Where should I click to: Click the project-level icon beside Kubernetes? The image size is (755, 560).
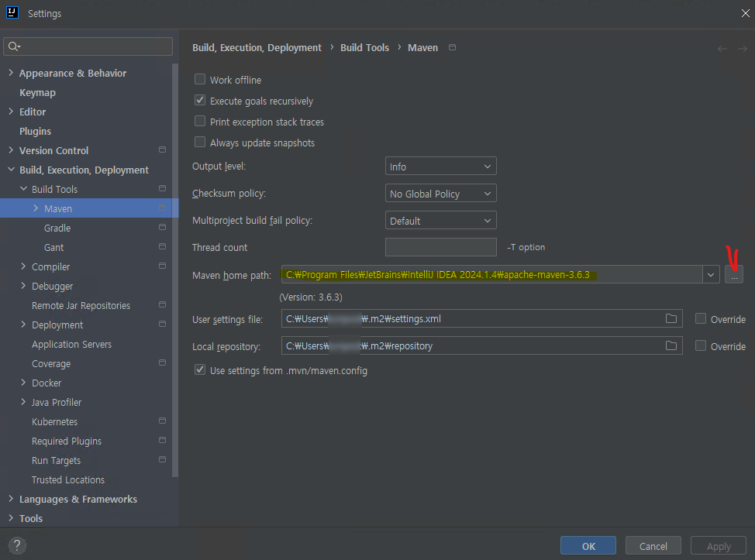point(162,421)
